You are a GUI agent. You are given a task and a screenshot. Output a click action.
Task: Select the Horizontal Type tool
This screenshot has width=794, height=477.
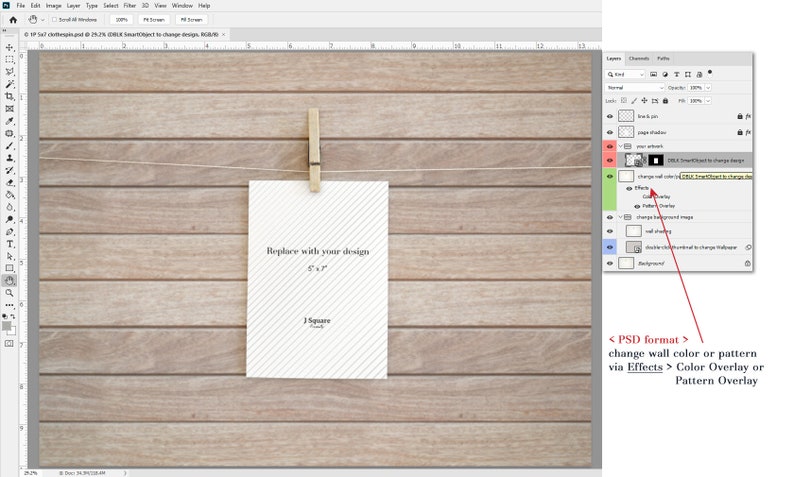[x=9, y=244]
